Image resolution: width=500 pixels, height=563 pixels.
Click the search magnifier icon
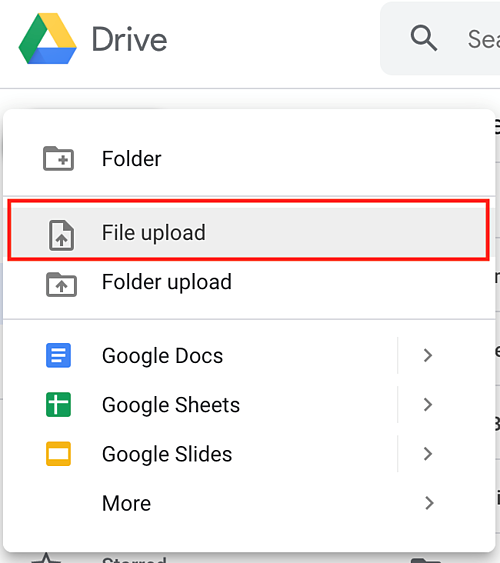(x=424, y=38)
